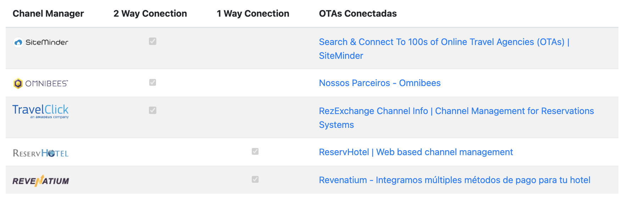Click the ReservHotel logo
The image size is (644, 204).
[x=41, y=153]
